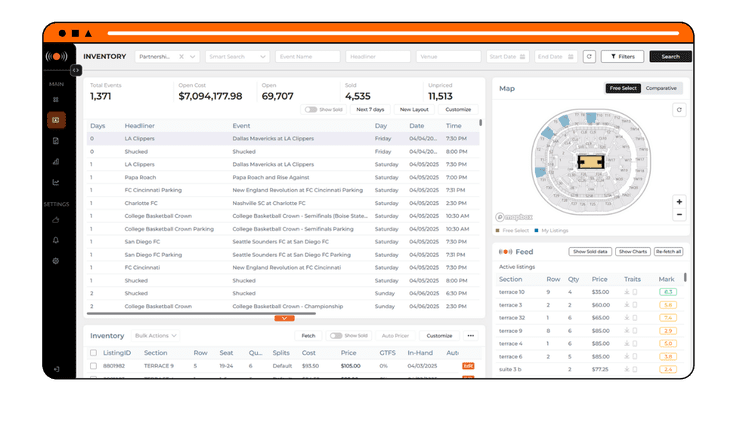Screen dimensions: 750x422
Task: Sort inventory by Cost column header
Action: click(x=309, y=353)
